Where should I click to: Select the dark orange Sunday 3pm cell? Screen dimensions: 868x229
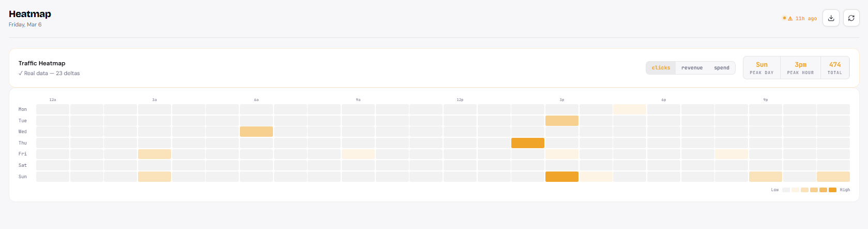pyautogui.click(x=562, y=177)
